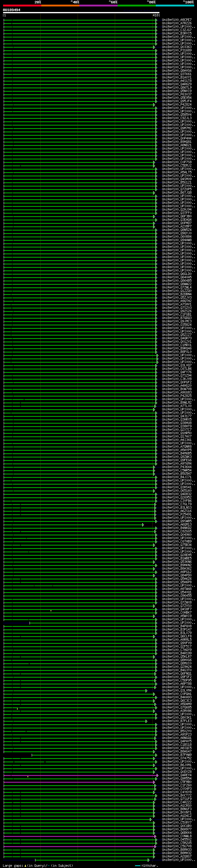Select the UniRef100_Q5KLR7 label
The width and height of the screenshot is (197, 868).
[176, 657]
